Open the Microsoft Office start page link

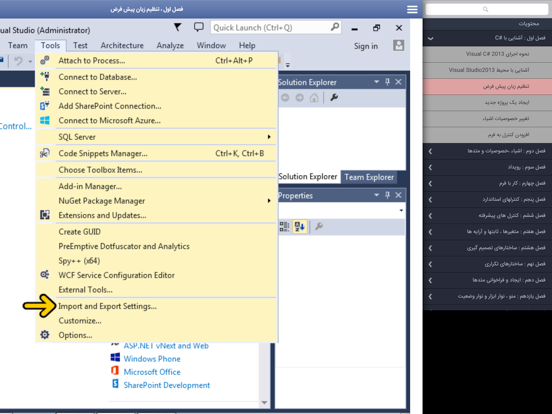152,372
